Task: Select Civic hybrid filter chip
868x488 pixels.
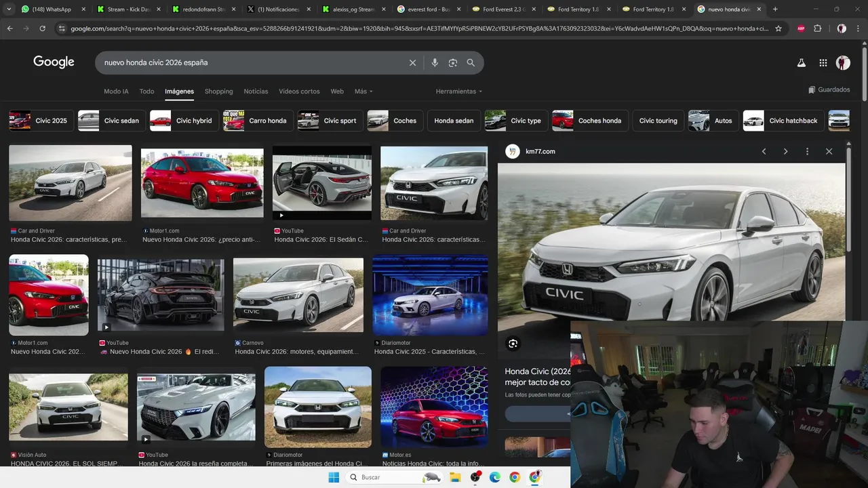Action: pyautogui.click(x=184, y=121)
